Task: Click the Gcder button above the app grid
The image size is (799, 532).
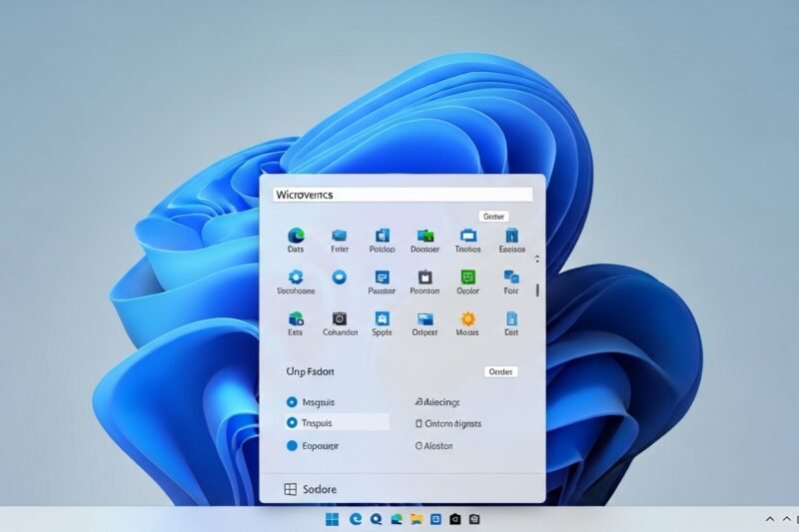Action: [493, 217]
